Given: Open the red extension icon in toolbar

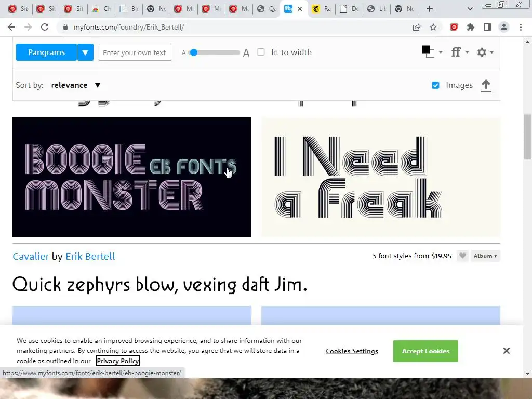Looking at the screenshot, I should 454,27.
